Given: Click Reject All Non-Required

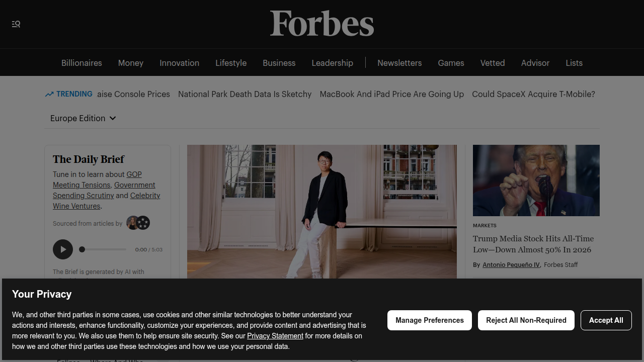Looking at the screenshot, I should coord(526,320).
